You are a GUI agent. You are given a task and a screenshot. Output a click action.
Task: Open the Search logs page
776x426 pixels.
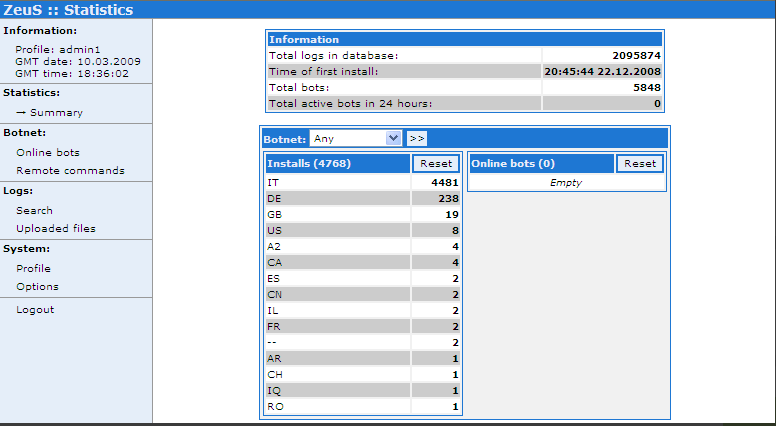pos(34,211)
